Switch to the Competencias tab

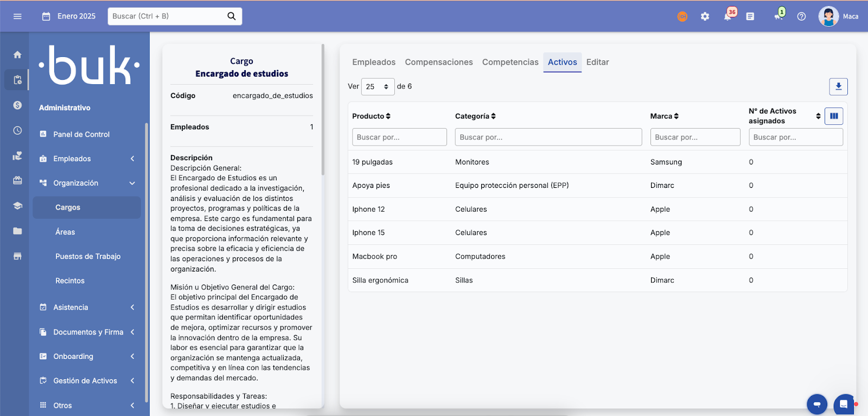(x=510, y=62)
